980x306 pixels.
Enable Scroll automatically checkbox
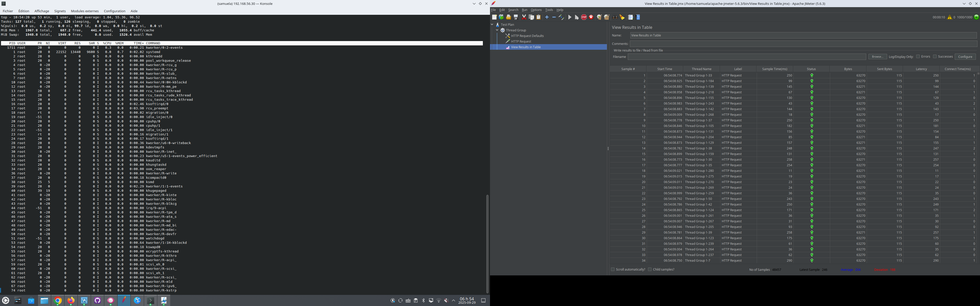tap(612, 270)
